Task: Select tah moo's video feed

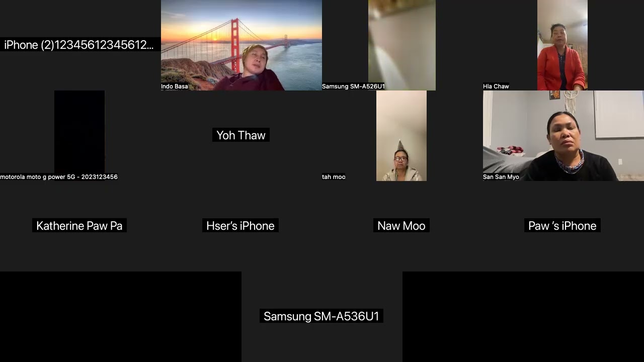Action: pyautogui.click(x=401, y=136)
